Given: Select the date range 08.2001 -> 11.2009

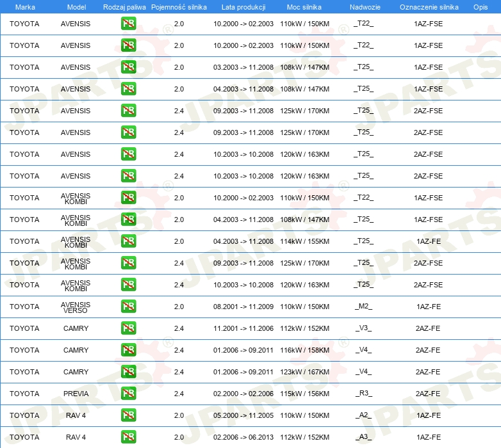Looking at the screenshot, I should pyautogui.click(x=243, y=307).
